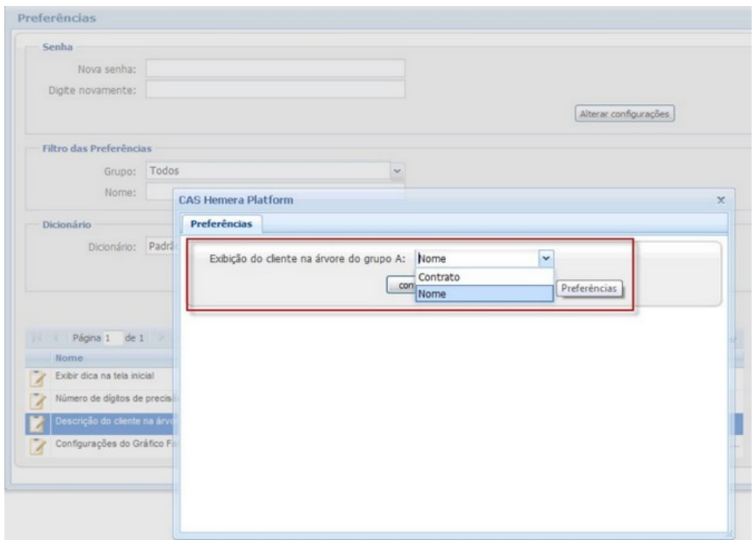Screen dimensions: 756x545
Task: Focus the 'Nova senha' input field
Action: pyautogui.click(x=275, y=68)
